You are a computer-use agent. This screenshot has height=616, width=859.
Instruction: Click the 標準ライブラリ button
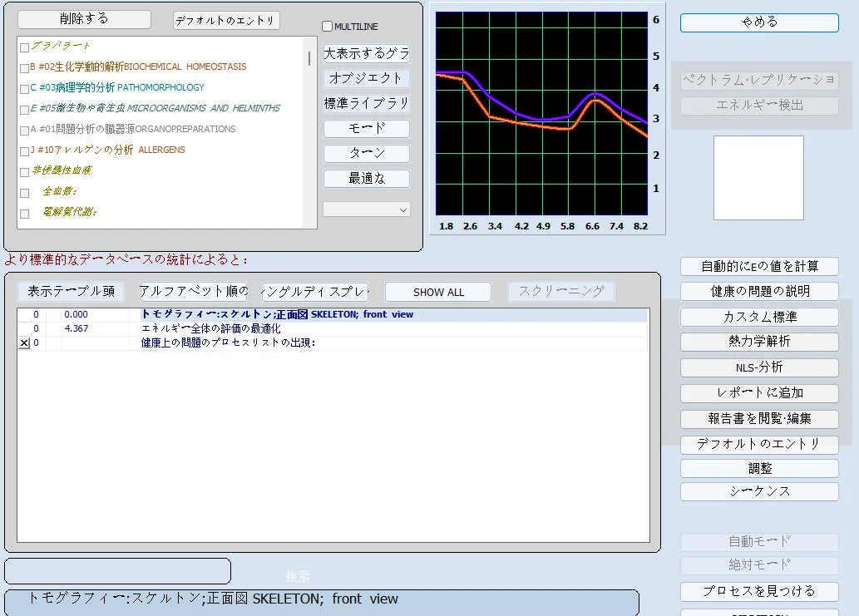(x=367, y=104)
